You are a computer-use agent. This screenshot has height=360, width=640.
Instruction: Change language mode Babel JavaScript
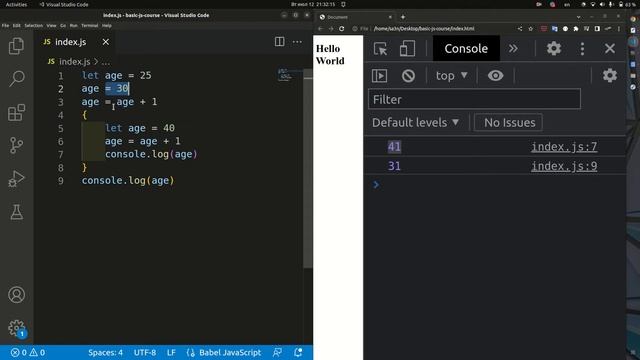[x=230, y=353]
